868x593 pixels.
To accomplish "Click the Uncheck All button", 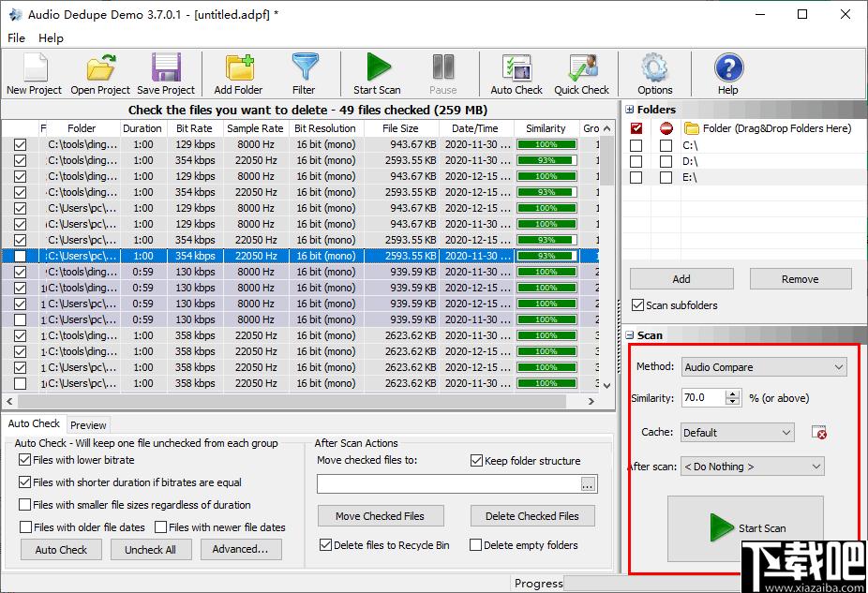I will coord(151,550).
